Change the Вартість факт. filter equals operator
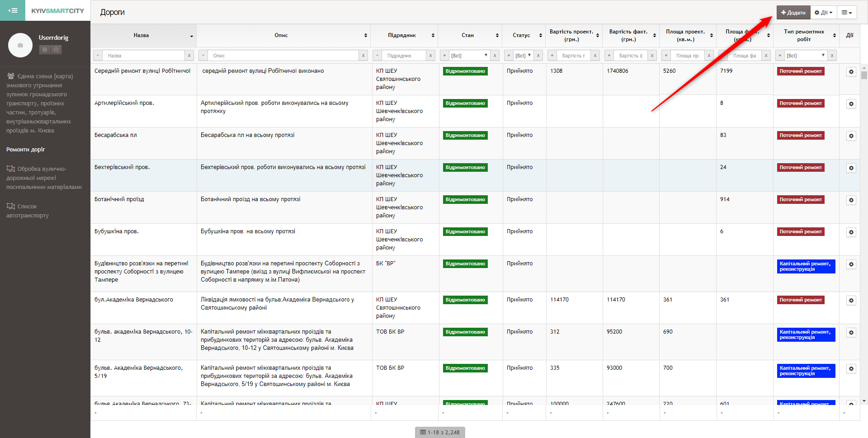Viewport: 868px width, 438px height. pyautogui.click(x=609, y=56)
